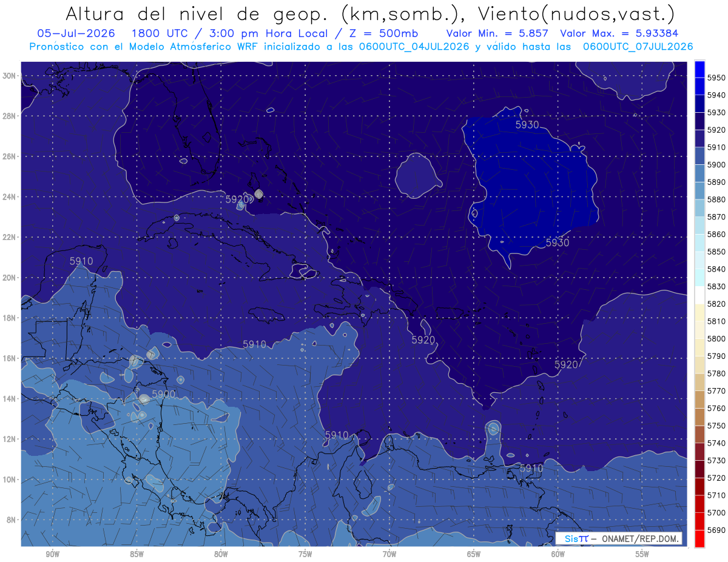The image size is (728, 562).
Task: Click the 5900 contour label over Nicaragua
Action: point(163,394)
